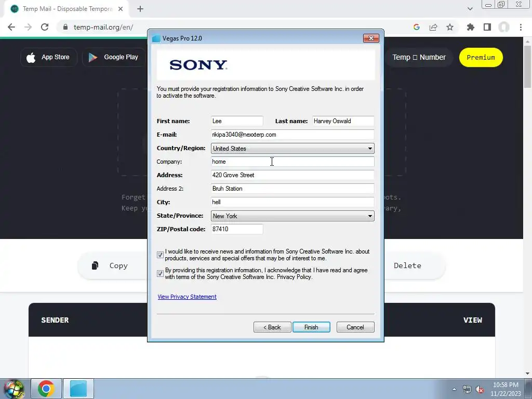Click Delete button on temp-mail page
This screenshot has height=399, width=532.
coord(414,265)
